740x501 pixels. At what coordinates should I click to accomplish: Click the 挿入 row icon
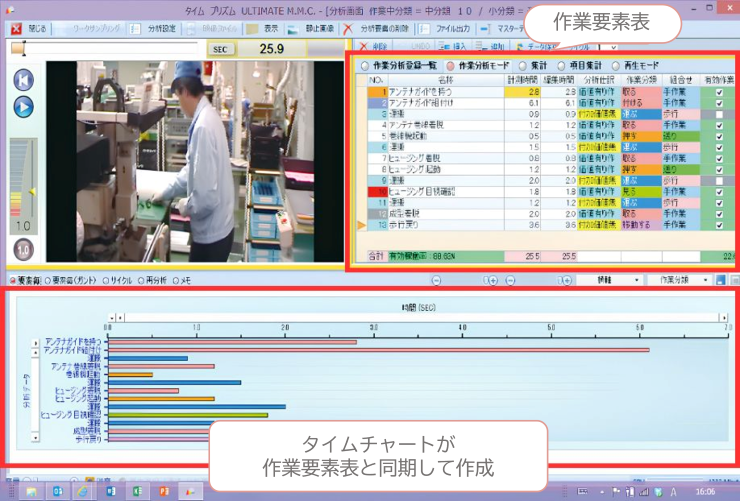tap(444, 46)
